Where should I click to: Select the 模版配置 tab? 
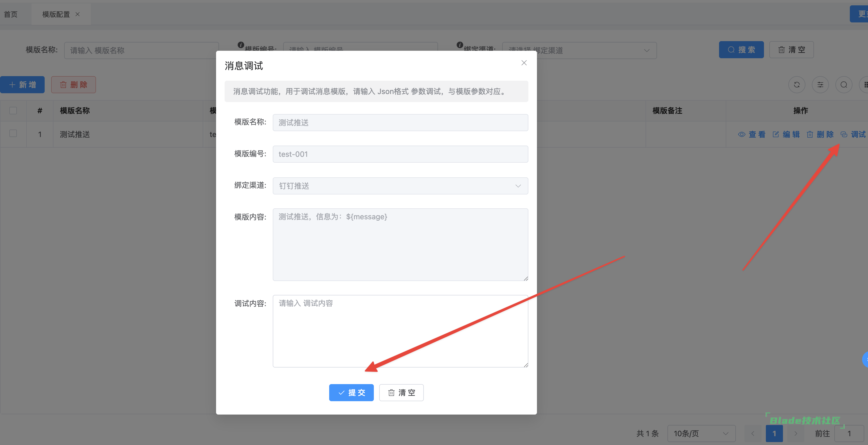coord(56,14)
